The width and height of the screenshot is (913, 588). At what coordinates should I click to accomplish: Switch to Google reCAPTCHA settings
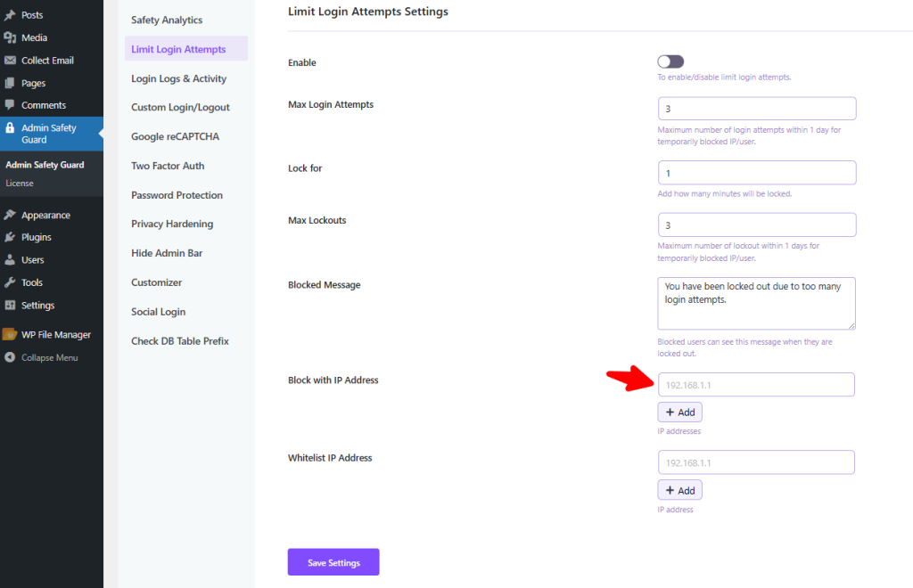(175, 136)
